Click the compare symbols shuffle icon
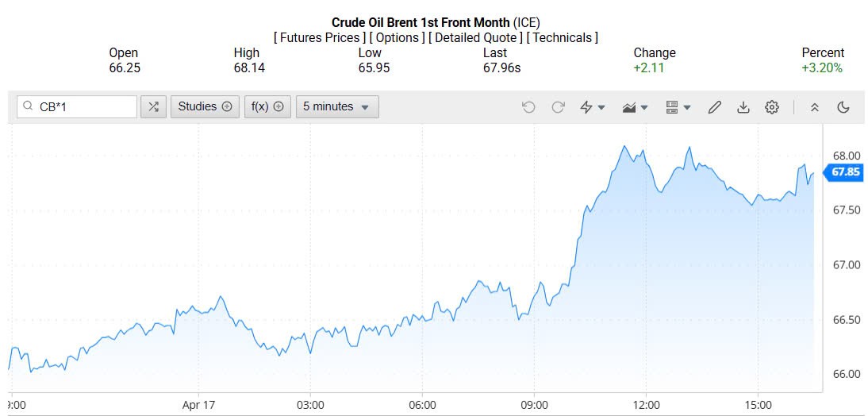 (x=153, y=106)
